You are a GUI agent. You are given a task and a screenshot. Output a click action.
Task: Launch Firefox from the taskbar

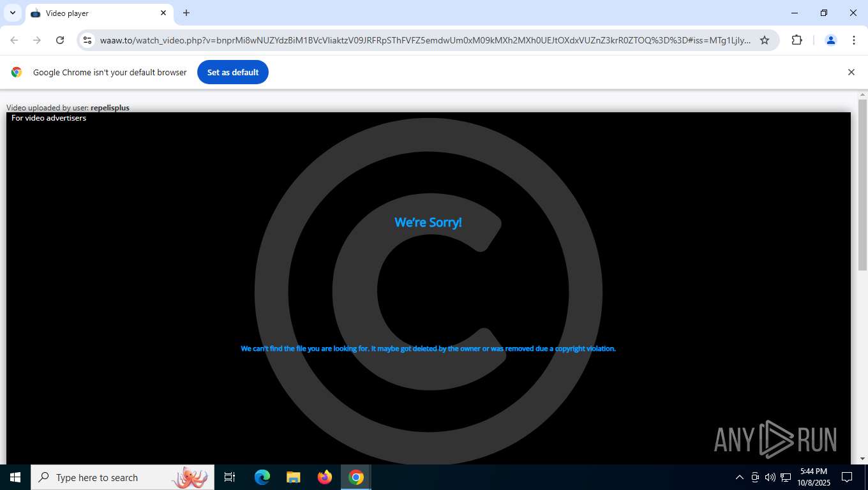[325, 477]
